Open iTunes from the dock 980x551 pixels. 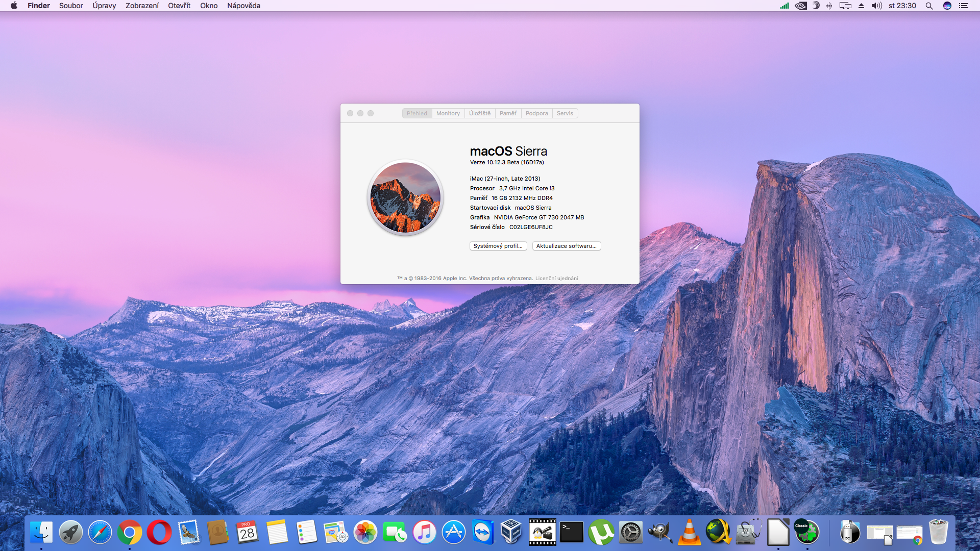(x=424, y=533)
